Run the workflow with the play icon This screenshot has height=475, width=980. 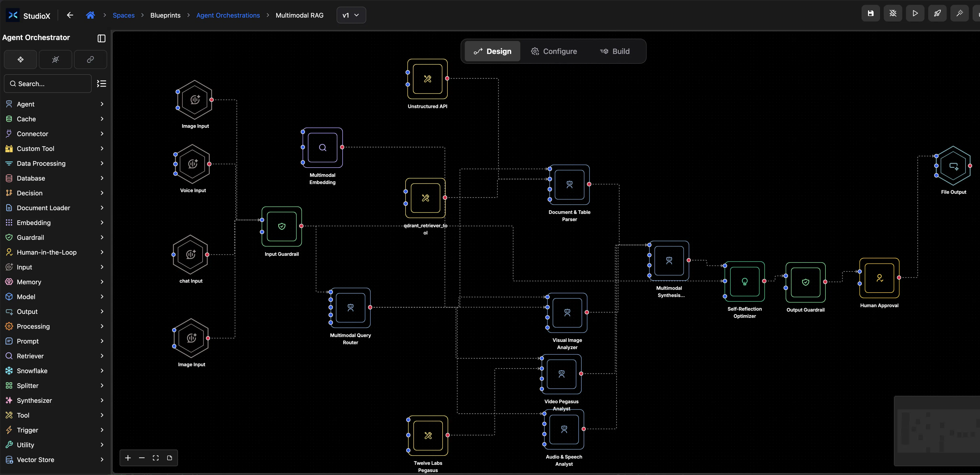(x=915, y=14)
